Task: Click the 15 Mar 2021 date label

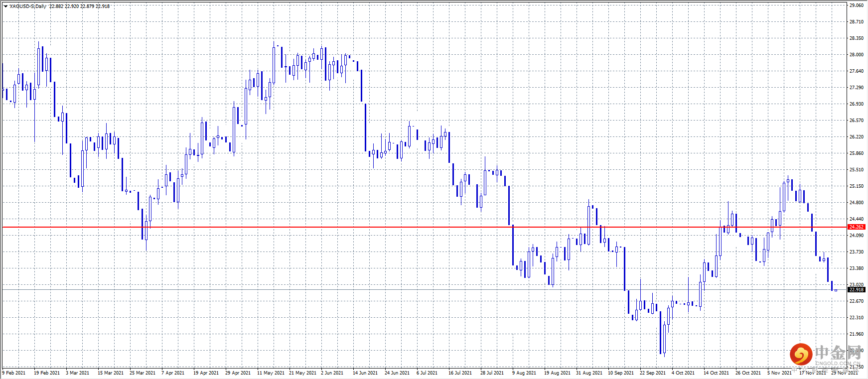Action: (x=111, y=373)
